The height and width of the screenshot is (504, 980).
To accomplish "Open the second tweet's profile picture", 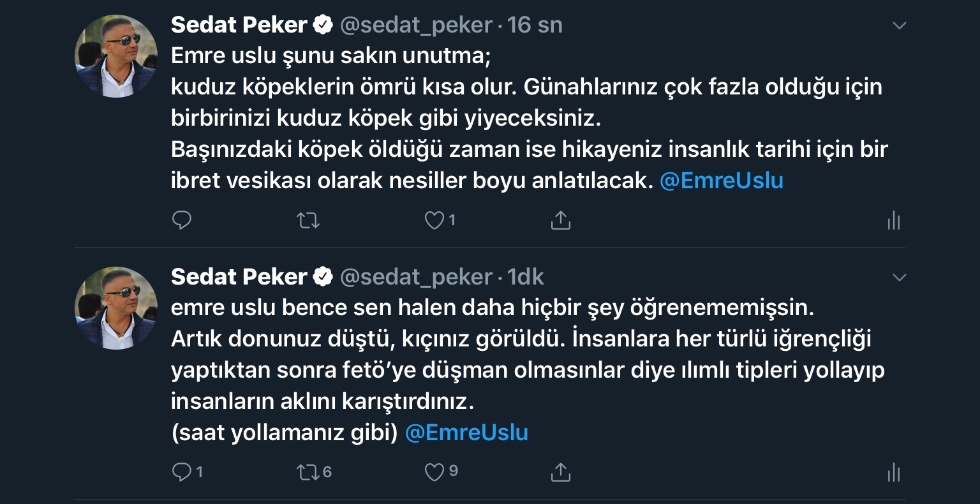I will click(x=116, y=308).
